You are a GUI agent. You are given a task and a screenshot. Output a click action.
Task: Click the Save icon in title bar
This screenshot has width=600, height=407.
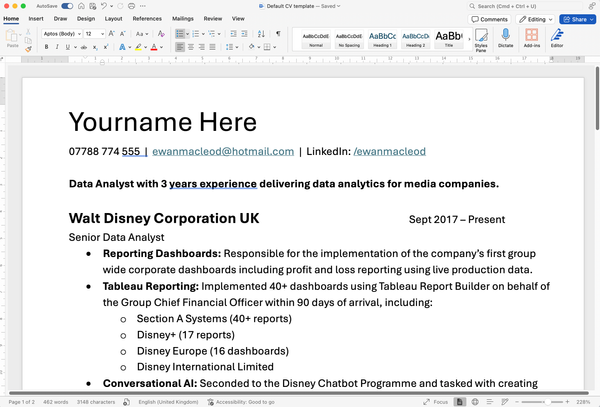[93, 6]
